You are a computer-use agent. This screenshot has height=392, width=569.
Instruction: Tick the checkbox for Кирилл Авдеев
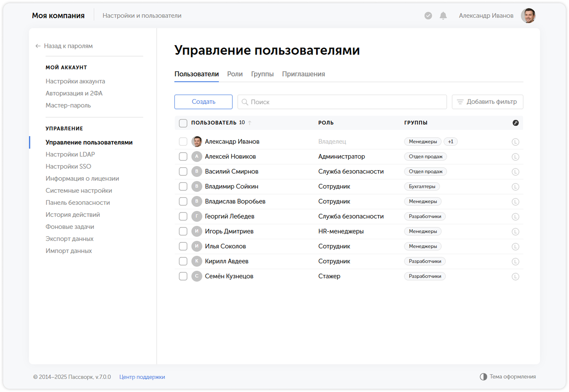pyautogui.click(x=183, y=261)
